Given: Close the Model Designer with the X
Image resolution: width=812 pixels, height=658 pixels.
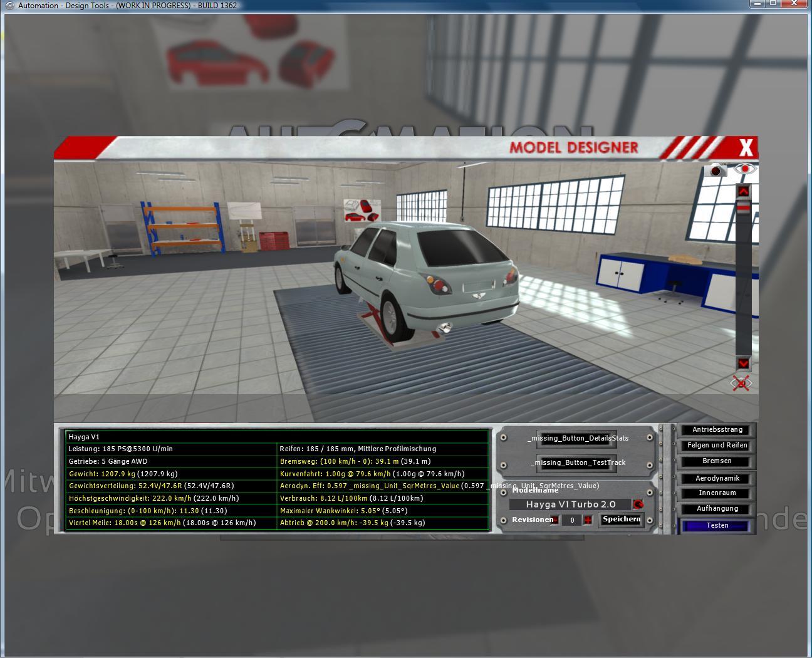Looking at the screenshot, I should (746, 148).
